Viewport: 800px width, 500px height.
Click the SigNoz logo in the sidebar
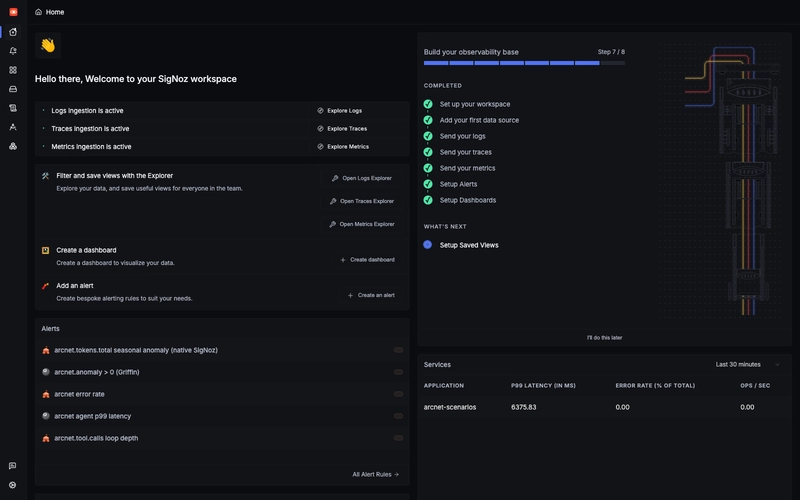(13, 12)
